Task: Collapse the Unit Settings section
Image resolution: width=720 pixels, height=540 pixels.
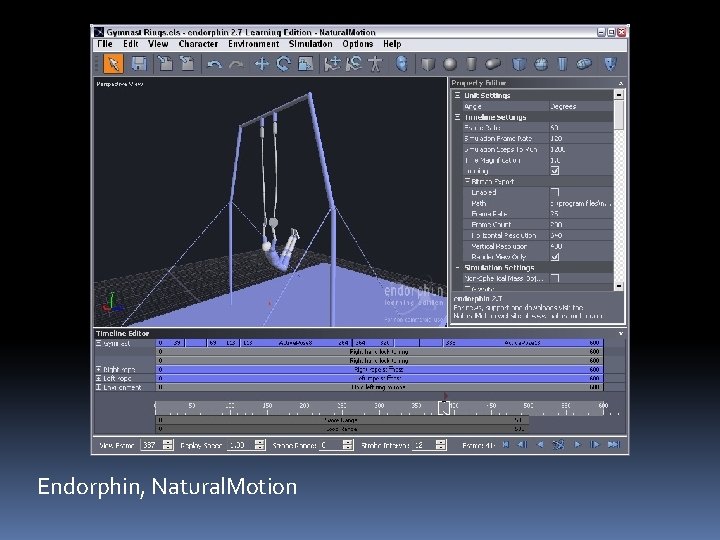Action: (457, 96)
